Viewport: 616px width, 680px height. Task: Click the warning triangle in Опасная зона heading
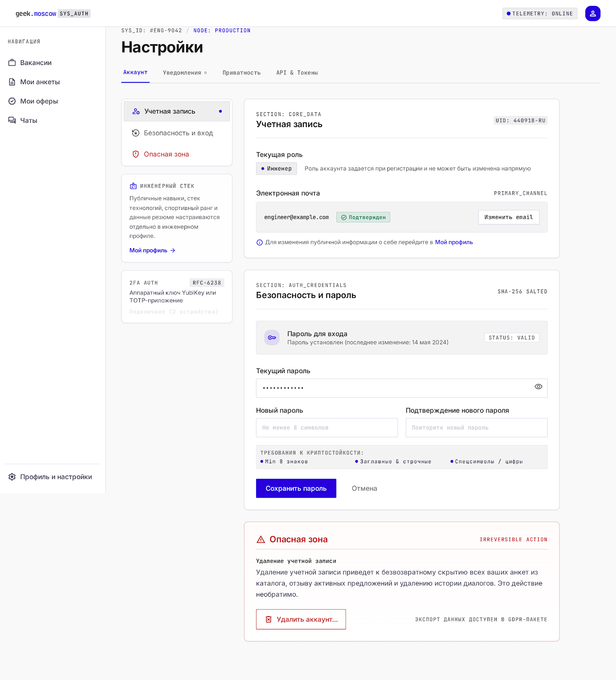(x=261, y=540)
